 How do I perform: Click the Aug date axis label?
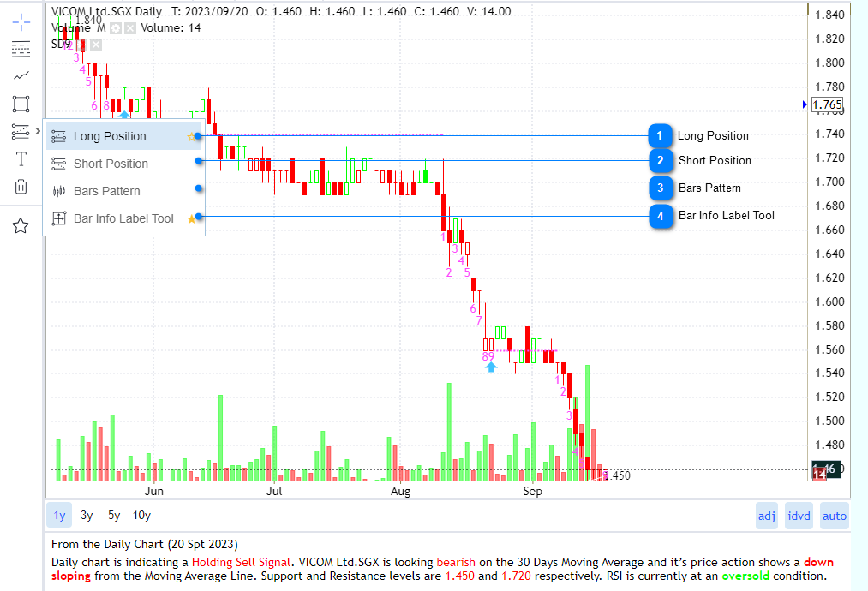(x=400, y=491)
